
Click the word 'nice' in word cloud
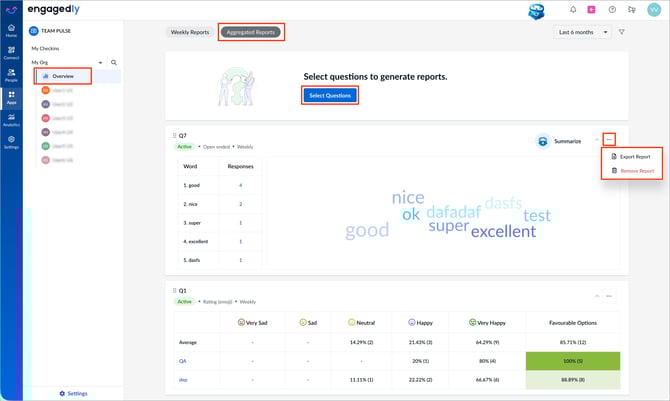coord(408,198)
